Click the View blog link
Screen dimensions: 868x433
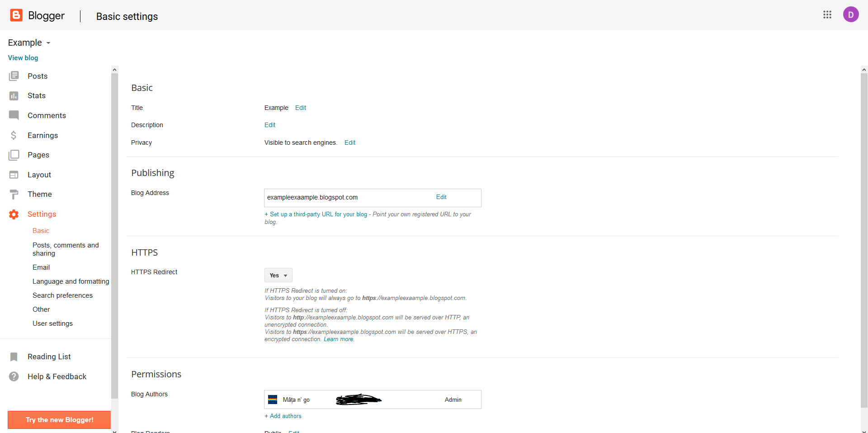(x=23, y=58)
